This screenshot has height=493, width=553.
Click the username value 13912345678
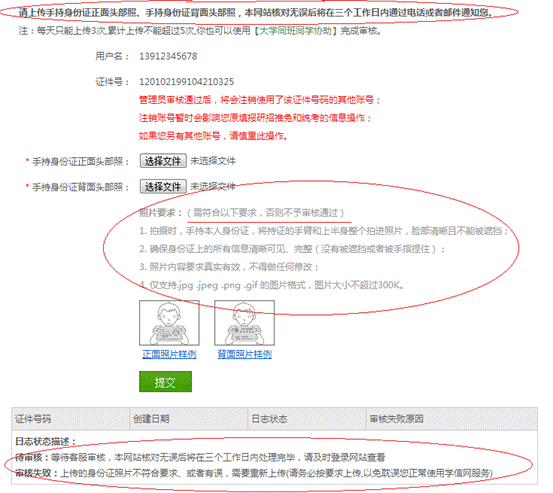click(168, 56)
